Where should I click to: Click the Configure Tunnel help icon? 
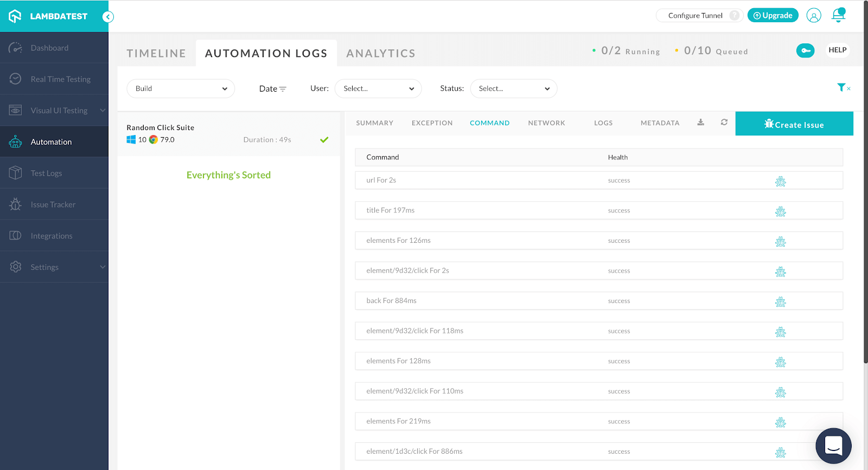734,16
